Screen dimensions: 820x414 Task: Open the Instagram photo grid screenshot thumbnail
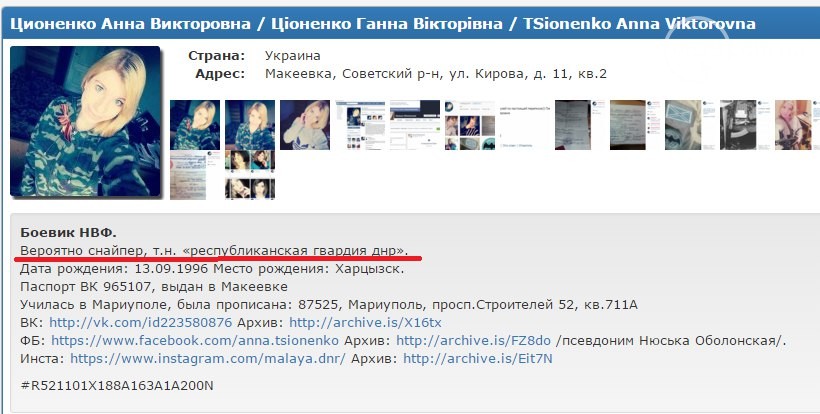click(x=470, y=125)
